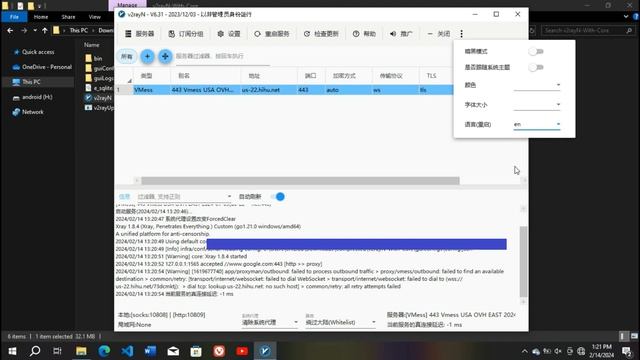The width and height of the screenshot is (640, 360).
Task: Open File tab in File Explorer
Action: [14, 17]
